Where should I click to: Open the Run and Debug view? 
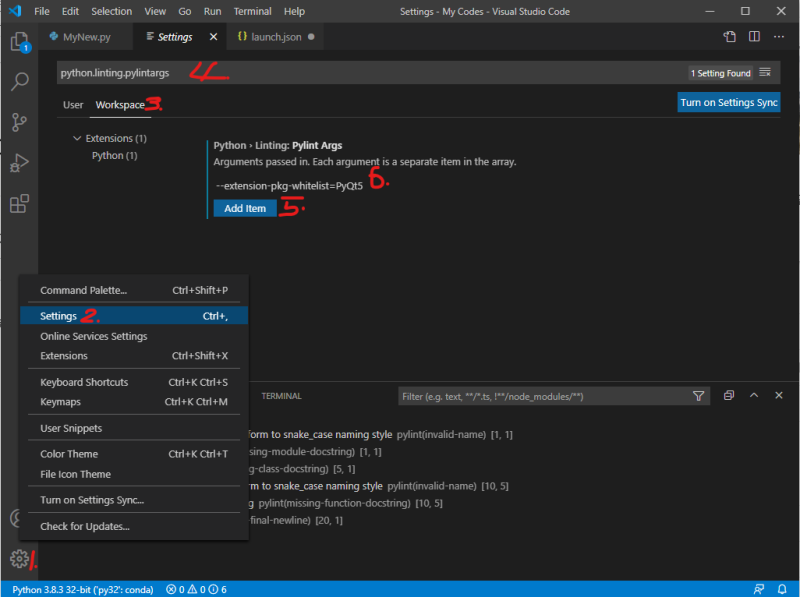pos(19,163)
